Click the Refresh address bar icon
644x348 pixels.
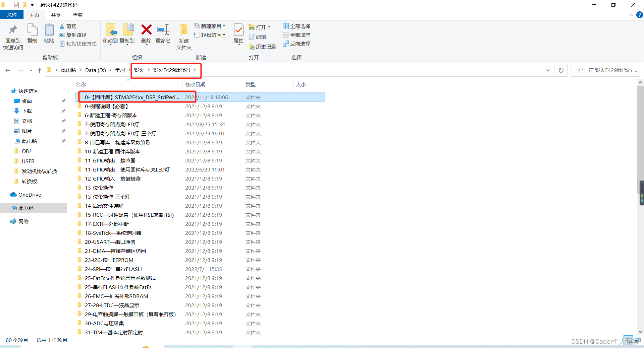tap(561, 70)
